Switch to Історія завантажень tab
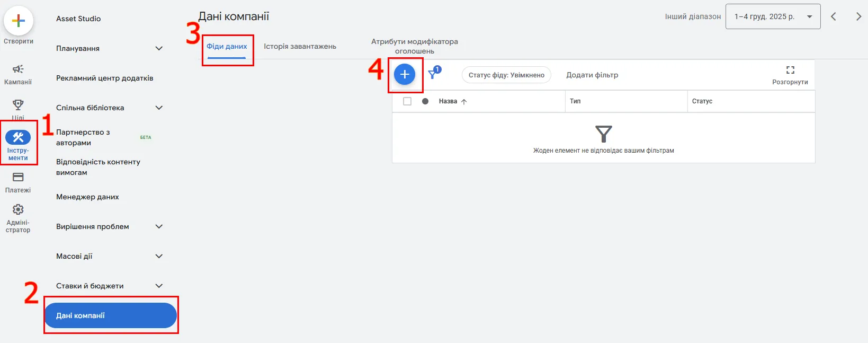 pos(300,47)
